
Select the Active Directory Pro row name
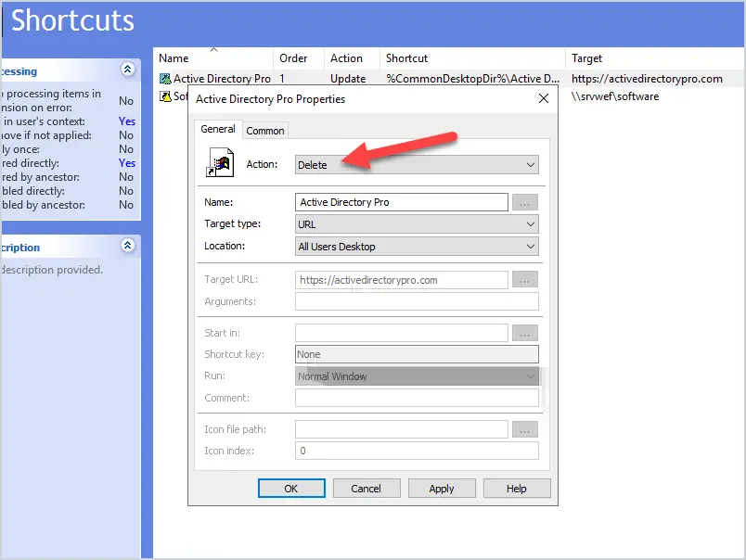click(222, 79)
